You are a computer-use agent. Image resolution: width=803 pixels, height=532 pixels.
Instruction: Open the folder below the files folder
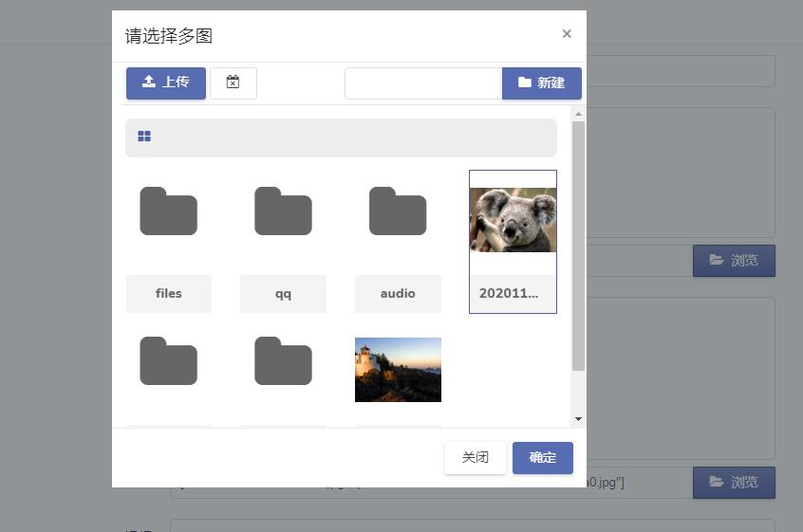169,360
